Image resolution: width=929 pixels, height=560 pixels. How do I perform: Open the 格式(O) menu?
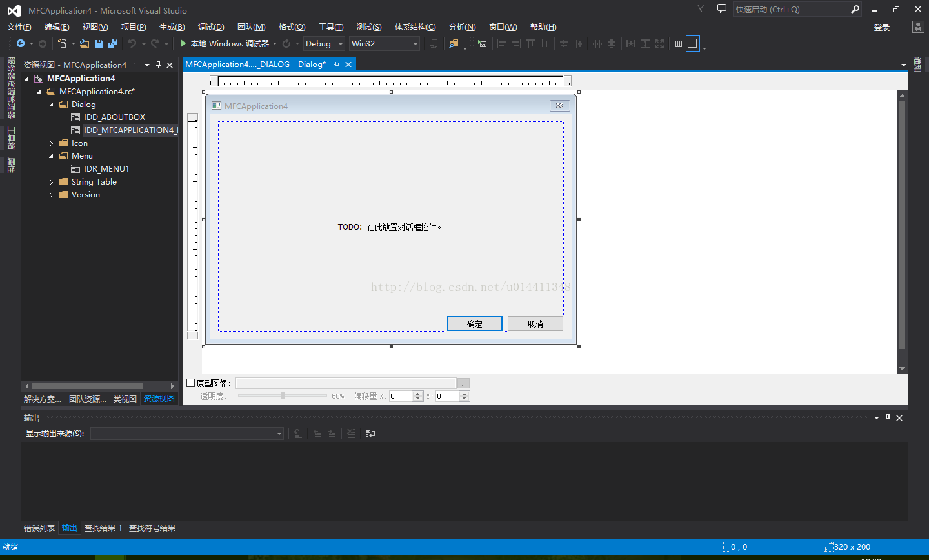coord(292,26)
